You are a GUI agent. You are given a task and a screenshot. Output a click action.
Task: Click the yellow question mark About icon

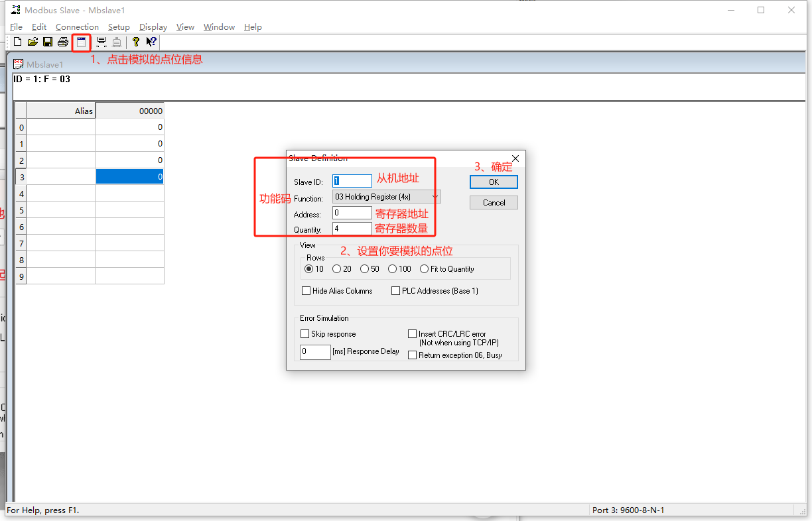pyautogui.click(x=136, y=42)
